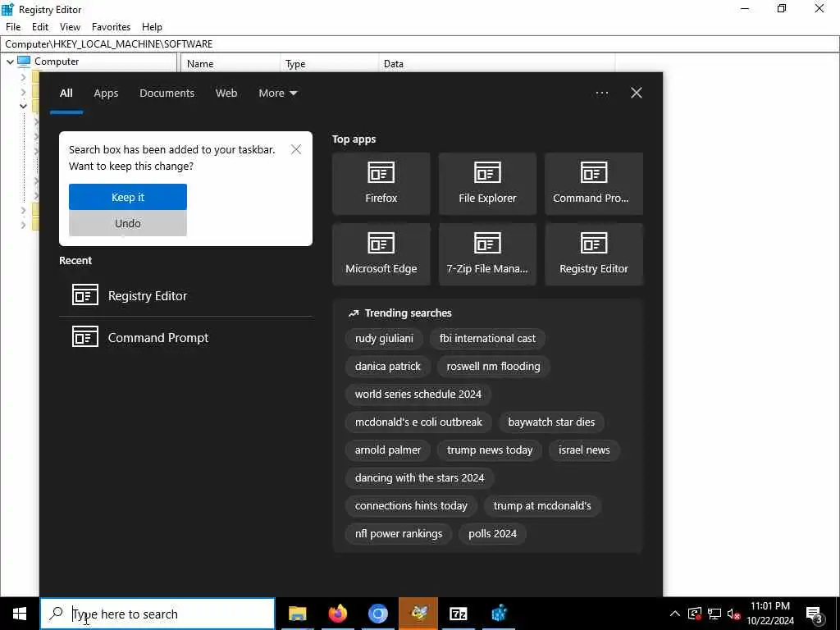Viewport: 840px width, 630px height.
Task: Search mcdonald's e coli outbreak
Action: [418, 422]
